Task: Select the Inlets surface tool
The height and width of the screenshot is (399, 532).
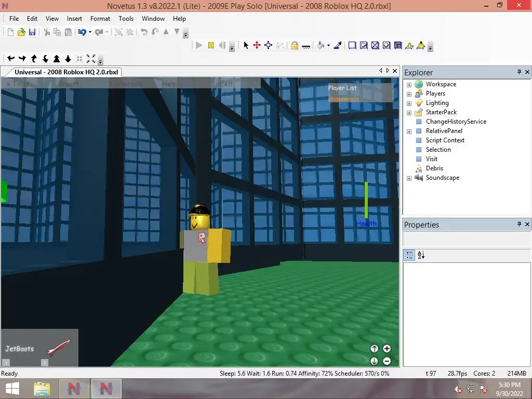Action: tap(398, 46)
